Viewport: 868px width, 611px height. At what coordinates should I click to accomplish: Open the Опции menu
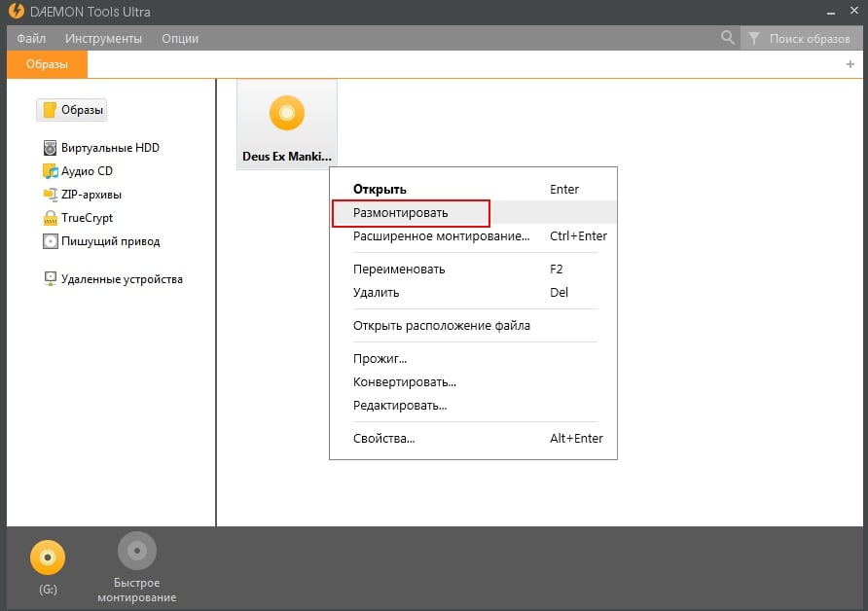point(180,38)
